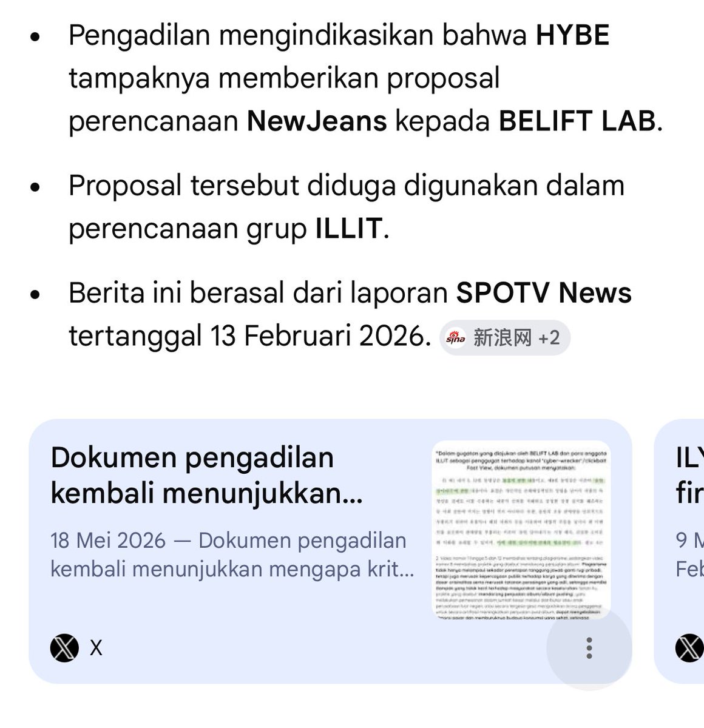Tap the sentence 'Proposal tersebut diduga digunakan dalam'
The width and height of the screenshot is (704, 728).
(347, 186)
